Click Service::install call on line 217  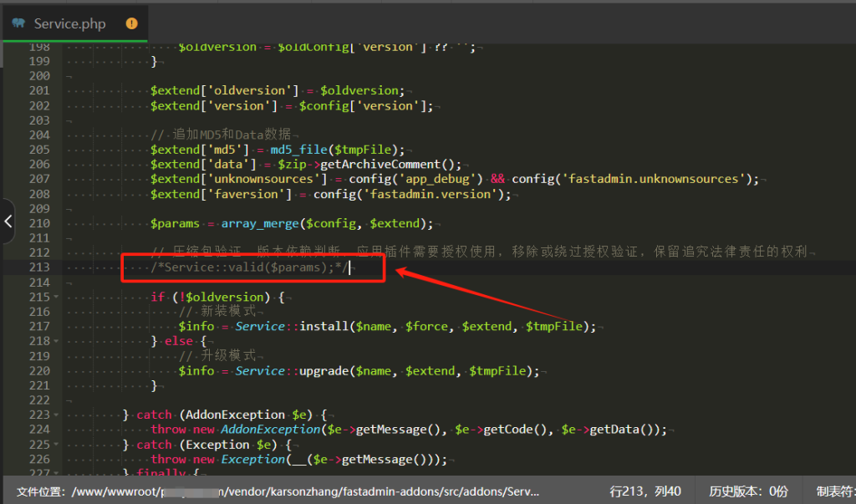(x=292, y=327)
